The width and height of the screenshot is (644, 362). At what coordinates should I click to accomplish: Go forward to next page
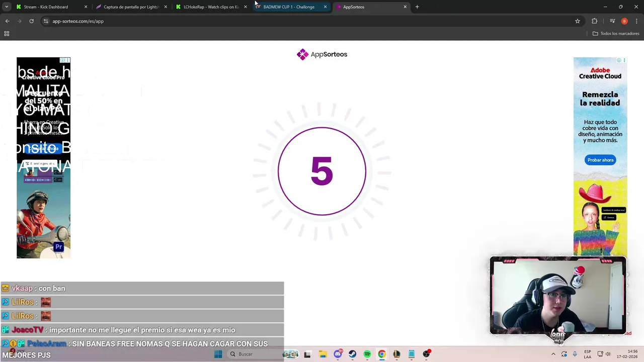click(x=19, y=21)
